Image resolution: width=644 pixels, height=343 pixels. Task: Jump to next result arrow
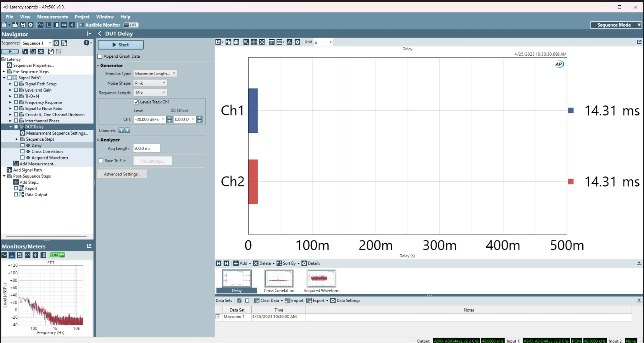(x=226, y=263)
